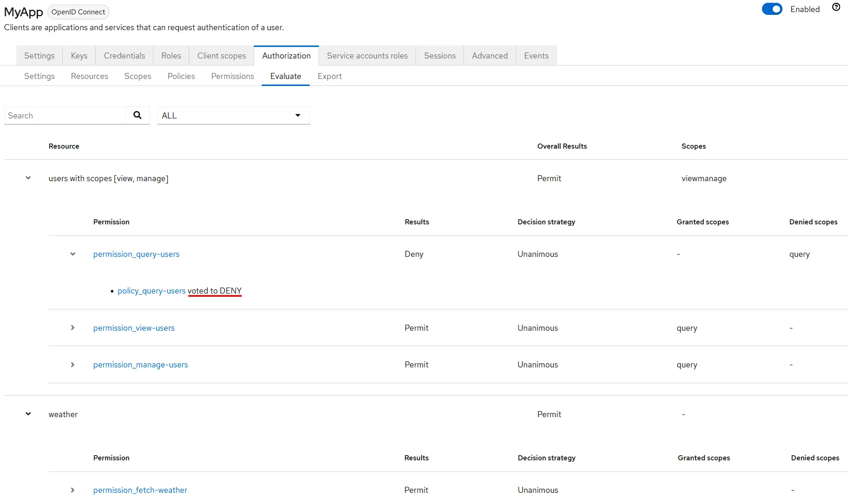The height and width of the screenshot is (504, 848).
Task: Open the permission_manage-users link
Action: 140,365
